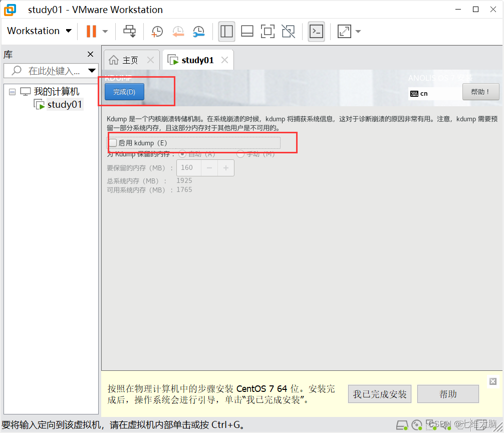Click the cn keyboard layout indicator

click(x=419, y=94)
